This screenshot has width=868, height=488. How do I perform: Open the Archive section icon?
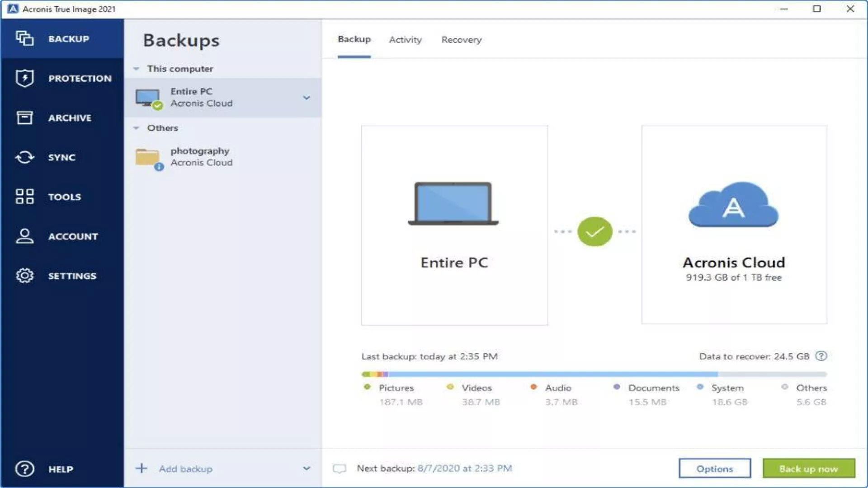(x=24, y=117)
